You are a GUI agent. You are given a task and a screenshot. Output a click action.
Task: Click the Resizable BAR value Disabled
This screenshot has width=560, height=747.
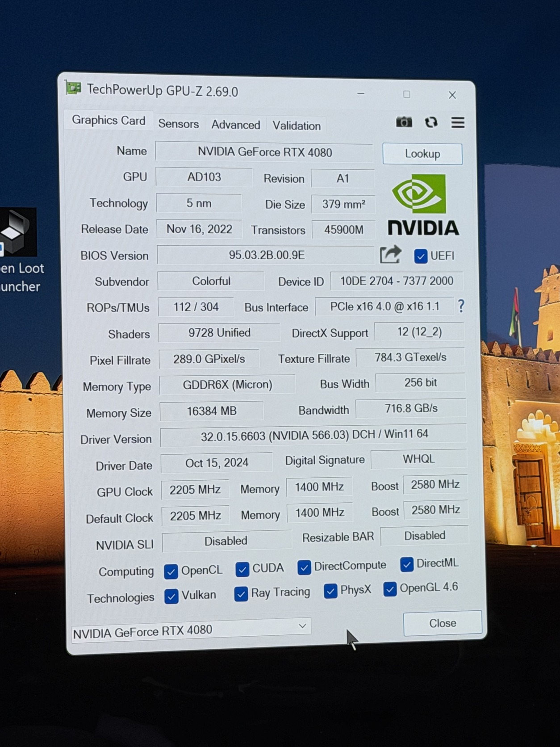(425, 536)
